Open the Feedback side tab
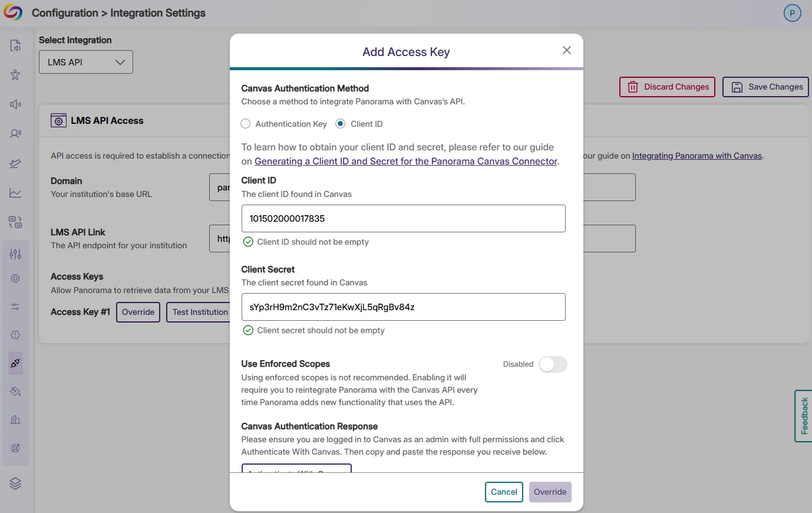This screenshot has width=812, height=513. 804,416
